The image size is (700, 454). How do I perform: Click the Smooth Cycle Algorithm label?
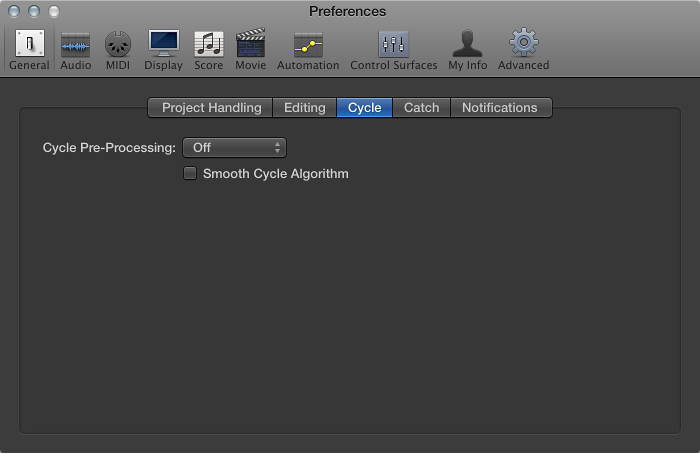pos(275,174)
